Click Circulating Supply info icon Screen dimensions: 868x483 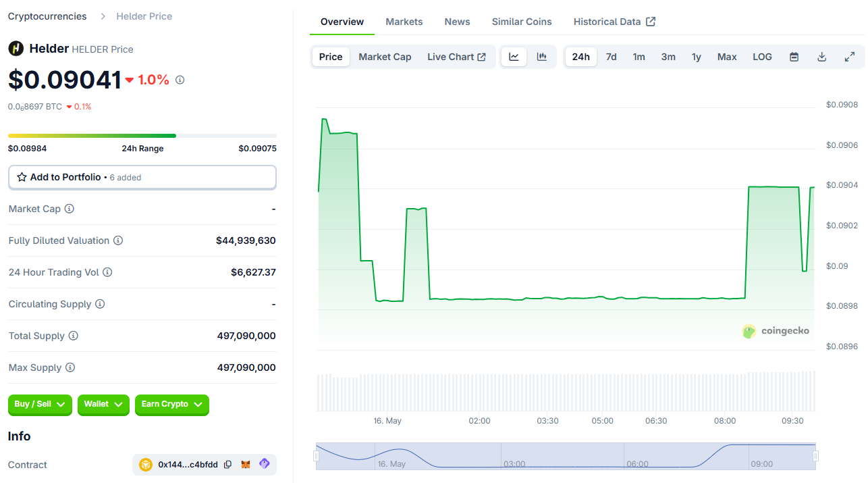pos(100,304)
